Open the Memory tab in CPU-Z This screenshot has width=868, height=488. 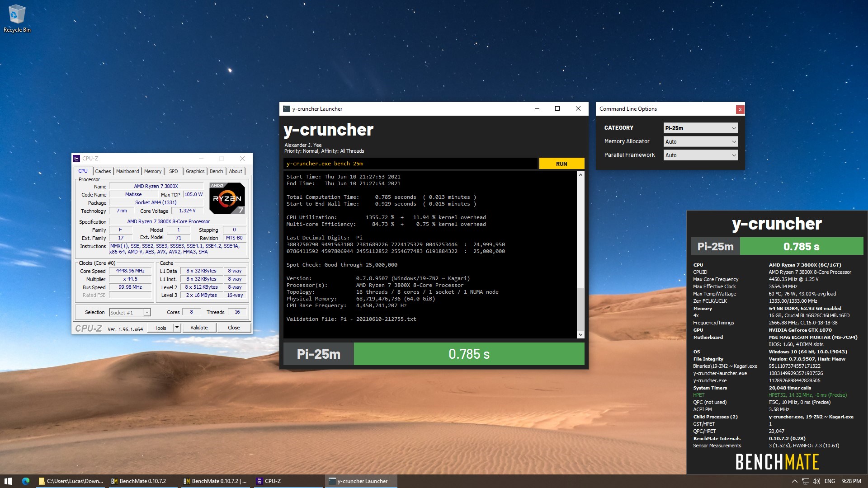[x=153, y=171]
